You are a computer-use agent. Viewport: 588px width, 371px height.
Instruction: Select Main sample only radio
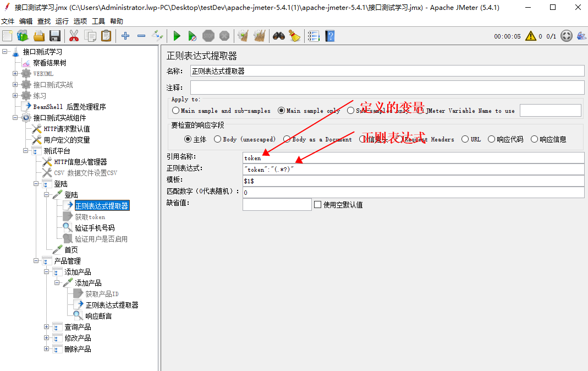tap(281, 110)
